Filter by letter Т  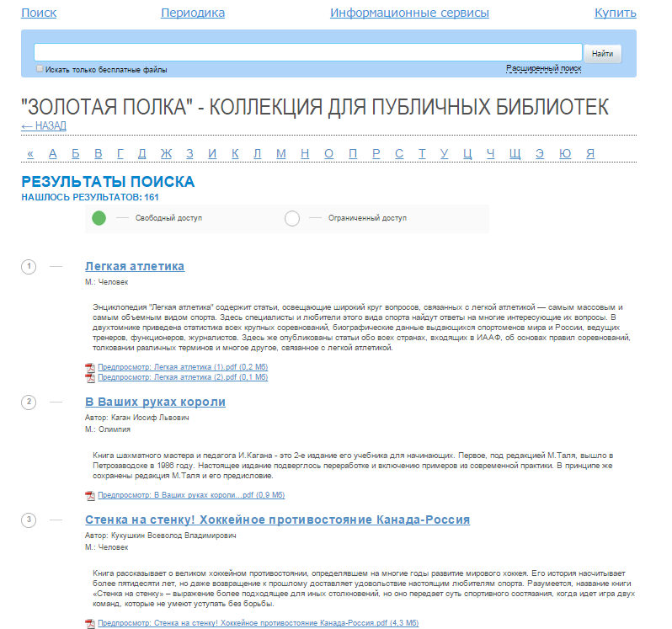422,153
